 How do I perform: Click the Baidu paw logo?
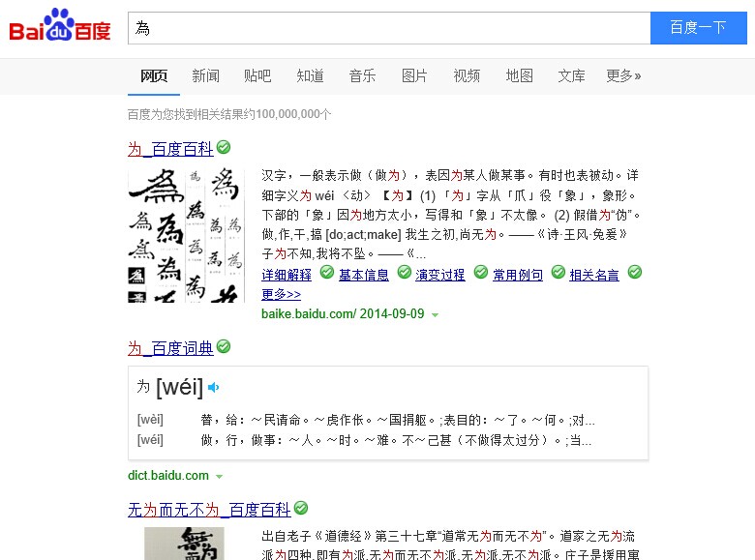coord(60,24)
